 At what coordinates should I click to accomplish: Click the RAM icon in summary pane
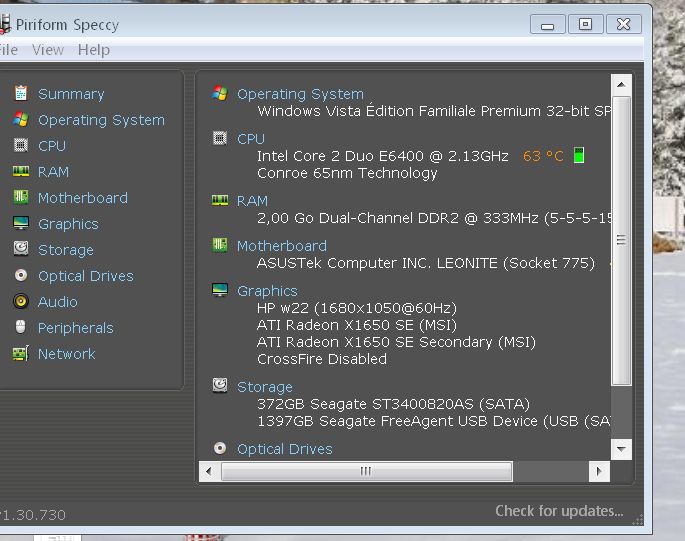click(x=220, y=200)
